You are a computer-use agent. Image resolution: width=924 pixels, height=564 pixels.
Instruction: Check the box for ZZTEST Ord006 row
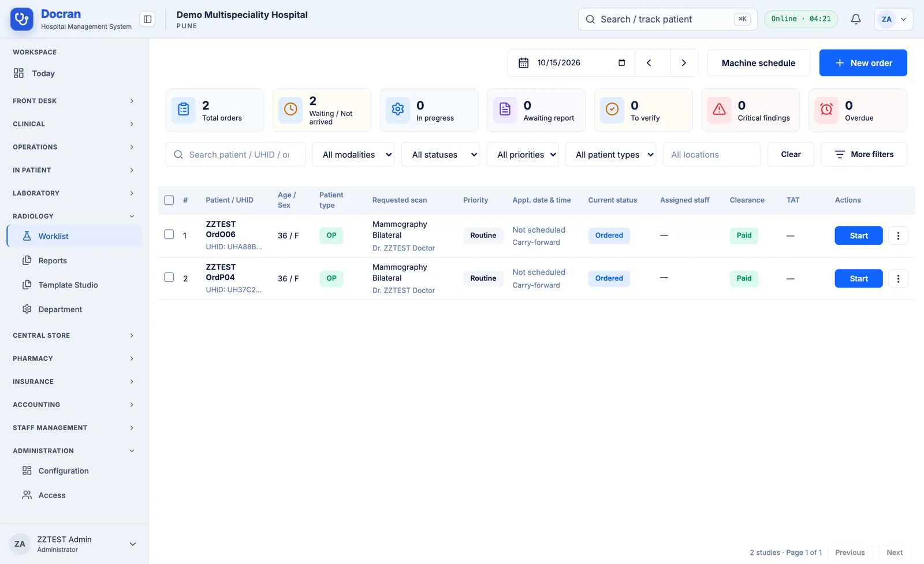pos(169,234)
